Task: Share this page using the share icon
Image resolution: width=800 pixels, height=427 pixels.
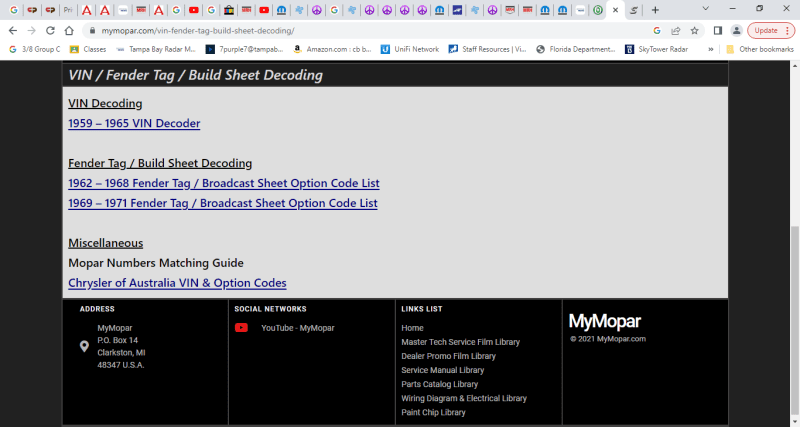Action: pyautogui.click(x=676, y=31)
